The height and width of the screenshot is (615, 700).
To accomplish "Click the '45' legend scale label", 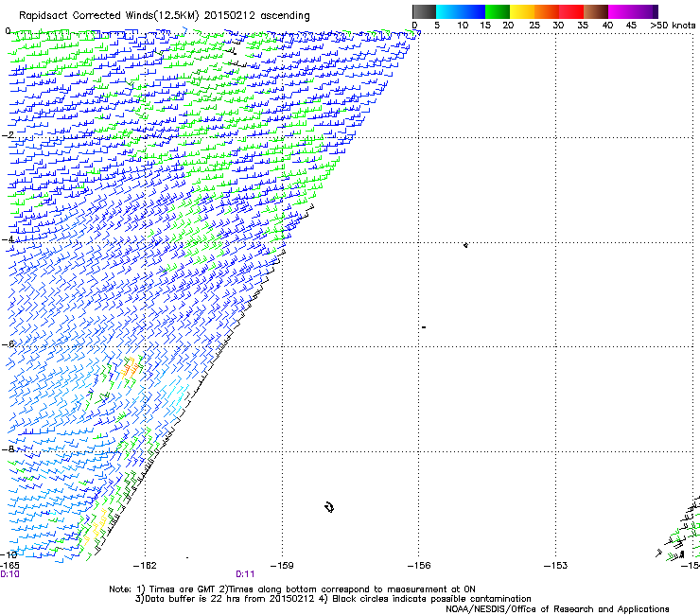I will point(631,26).
